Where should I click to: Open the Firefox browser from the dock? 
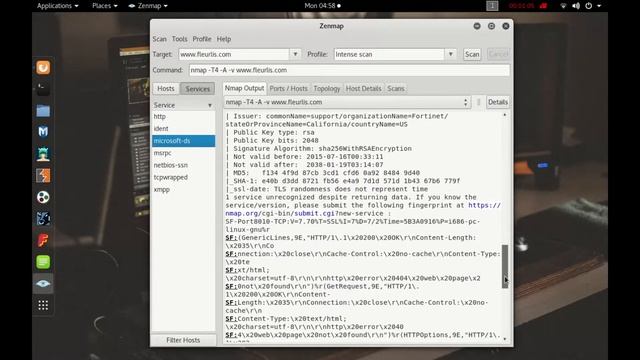click(43, 67)
